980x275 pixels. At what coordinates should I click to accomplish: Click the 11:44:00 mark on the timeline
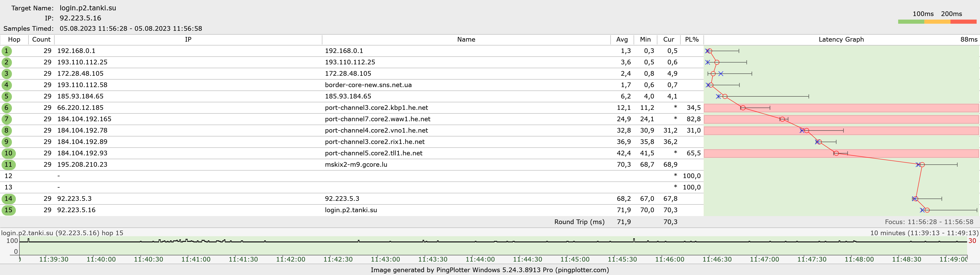tap(480, 259)
